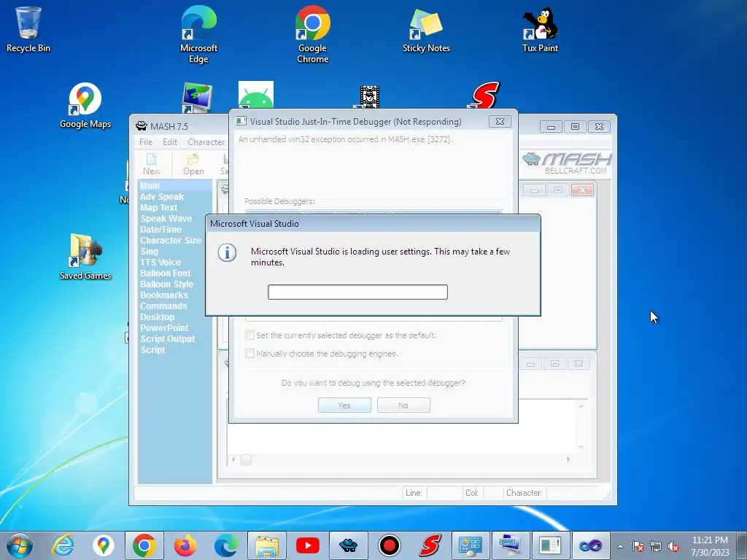
Task: Switch to the MASH taskbar icon
Action: (348, 545)
